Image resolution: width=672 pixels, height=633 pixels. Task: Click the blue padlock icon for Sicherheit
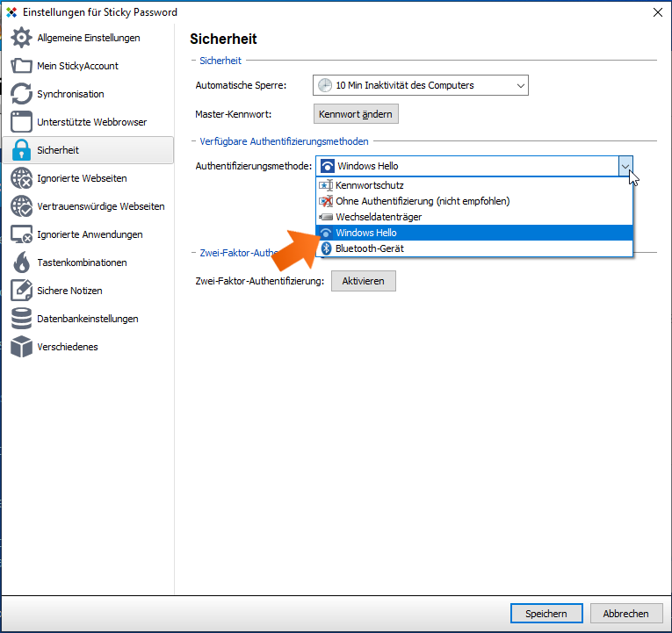click(x=21, y=150)
